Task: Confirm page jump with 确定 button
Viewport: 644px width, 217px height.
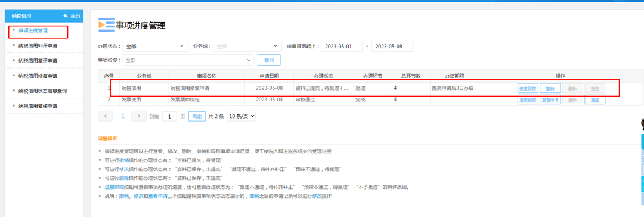Action: [x=197, y=117]
